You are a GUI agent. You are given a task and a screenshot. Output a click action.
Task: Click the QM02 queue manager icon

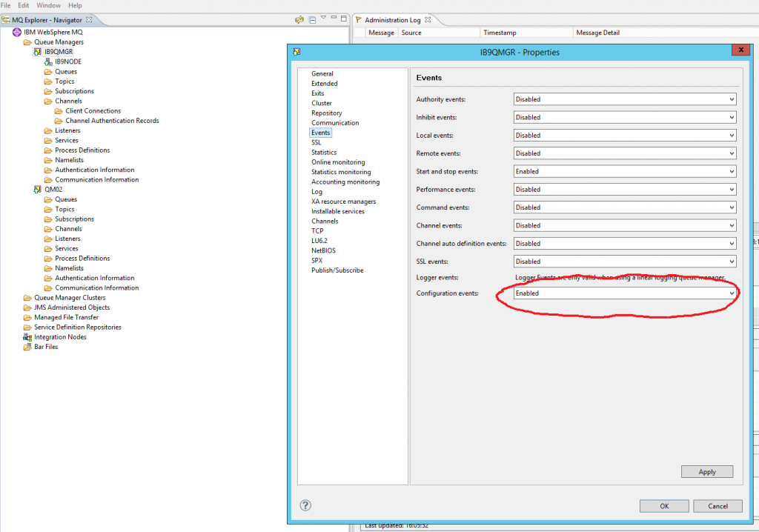(37, 189)
